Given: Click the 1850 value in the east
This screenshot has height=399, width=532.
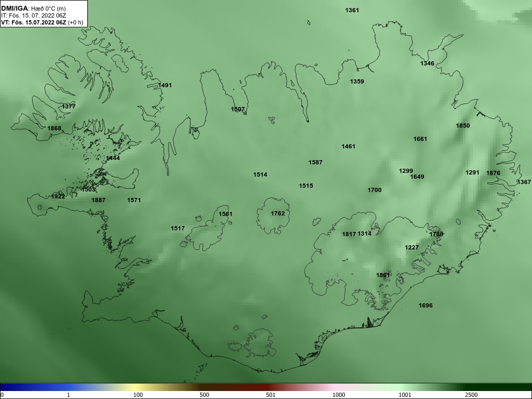Looking at the screenshot, I should [463, 126].
